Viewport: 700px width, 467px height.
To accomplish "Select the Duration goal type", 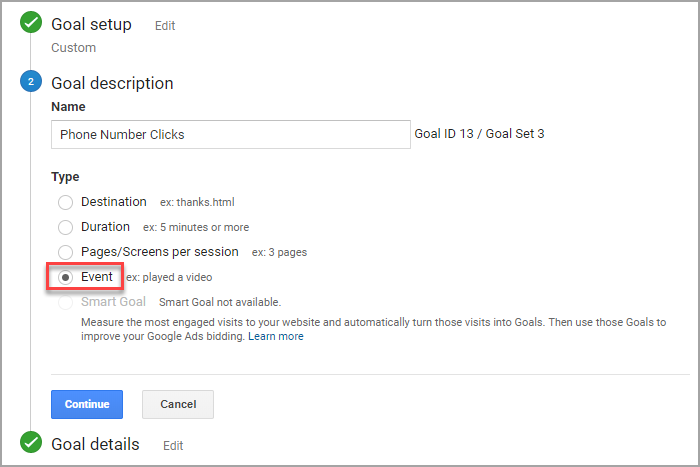I will (65, 227).
